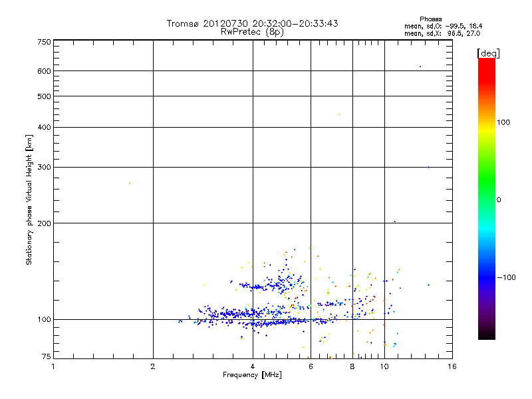Click the y-axis tick label '600'

(x=44, y=71)
